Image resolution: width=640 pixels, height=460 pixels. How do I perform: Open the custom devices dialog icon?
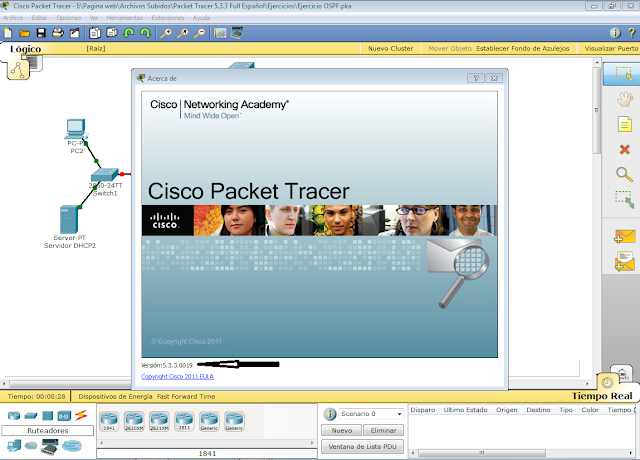point(237,33)
